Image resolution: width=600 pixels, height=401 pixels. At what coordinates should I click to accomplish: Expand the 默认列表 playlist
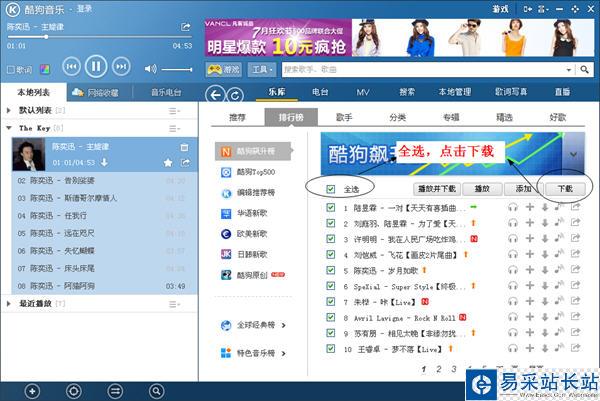[9, 111]
